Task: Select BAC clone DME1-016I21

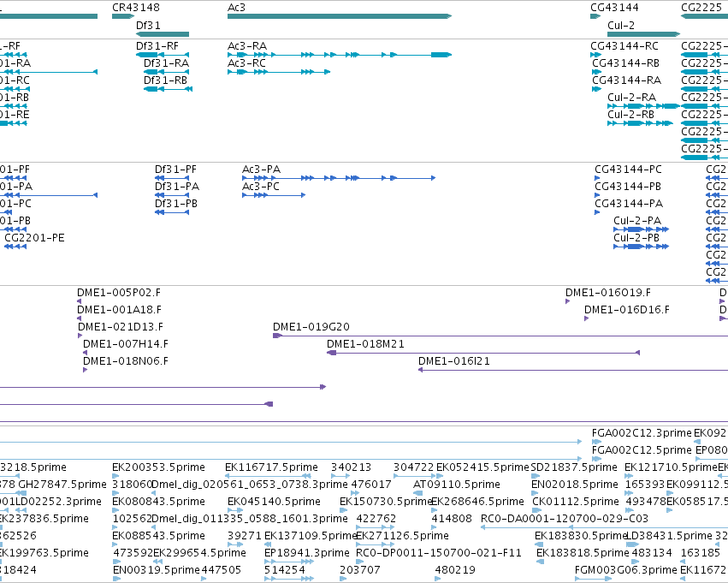Action: (454, 362)
